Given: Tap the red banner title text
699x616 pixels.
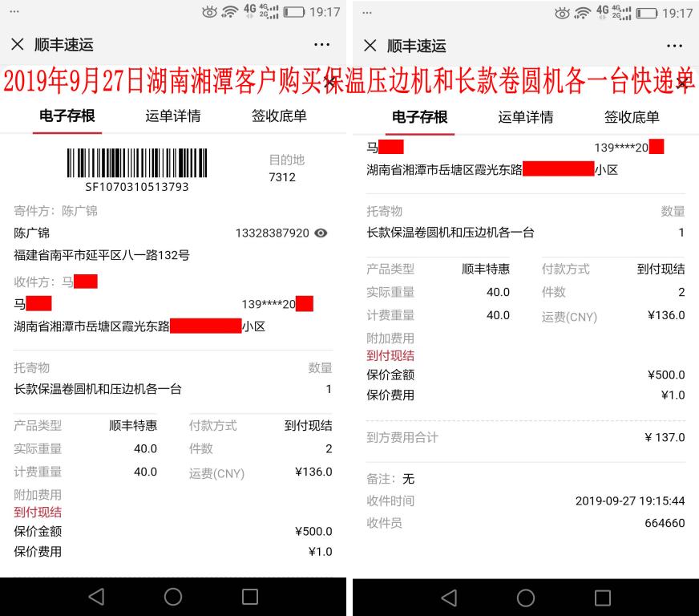Looking at the screenshot, I should (x=349, y=80).
